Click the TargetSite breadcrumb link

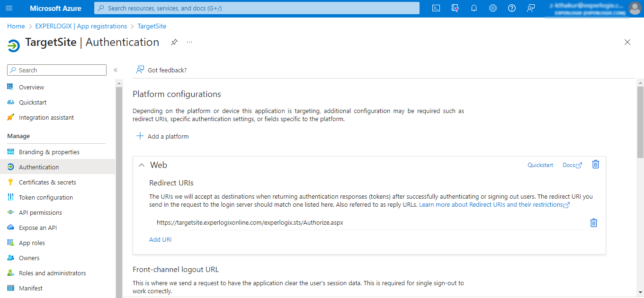point(152,26)
